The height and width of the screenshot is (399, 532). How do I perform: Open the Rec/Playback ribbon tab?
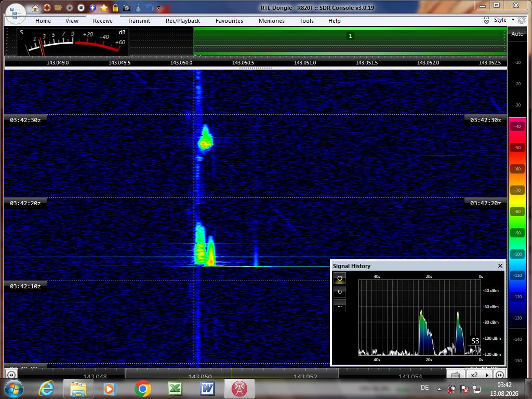click(183, 21)
